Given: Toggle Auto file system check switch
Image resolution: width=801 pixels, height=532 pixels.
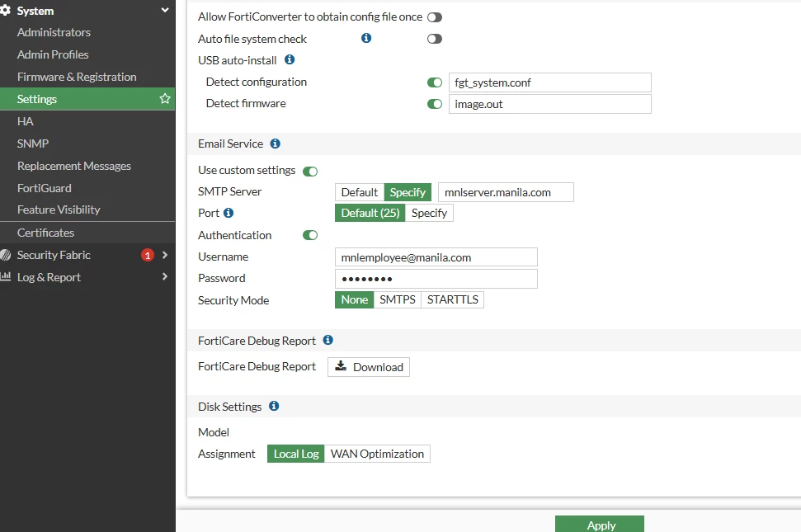Looking at the screenshot, I should (x=435, y=39).
